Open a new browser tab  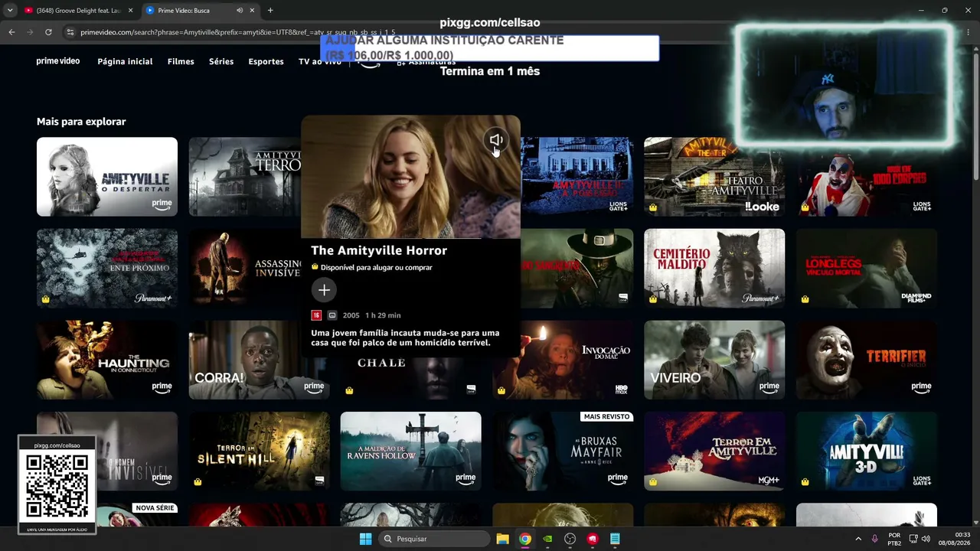[270, 11]
